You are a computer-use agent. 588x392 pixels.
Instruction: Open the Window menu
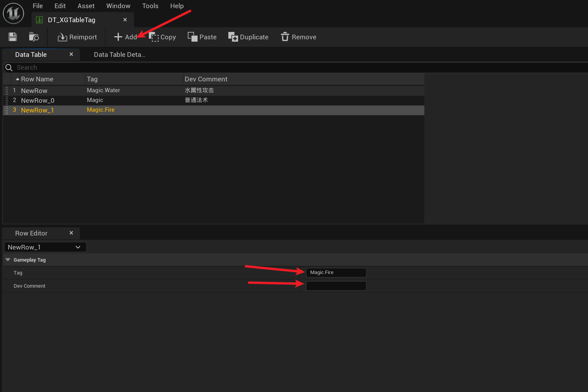click(x=118, y=6)
